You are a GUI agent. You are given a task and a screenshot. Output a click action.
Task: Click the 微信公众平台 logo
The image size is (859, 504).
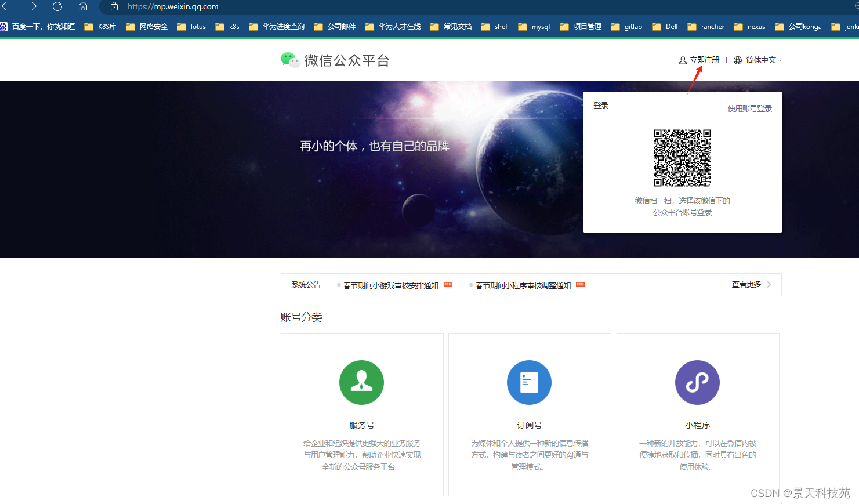pos(335,60)
